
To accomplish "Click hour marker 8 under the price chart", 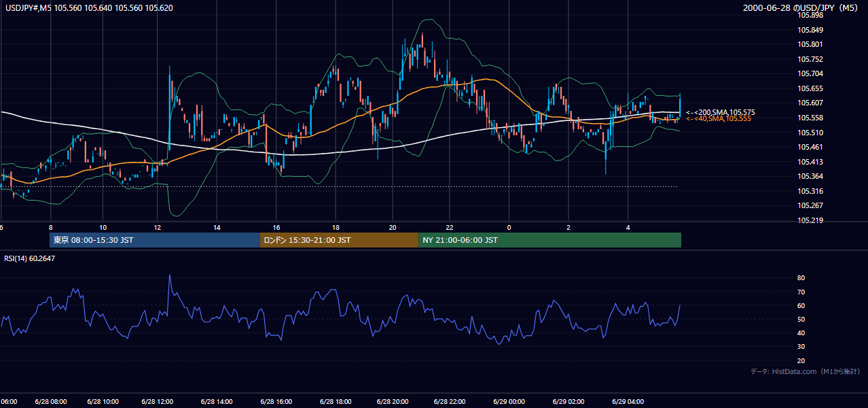I will 51,228.
